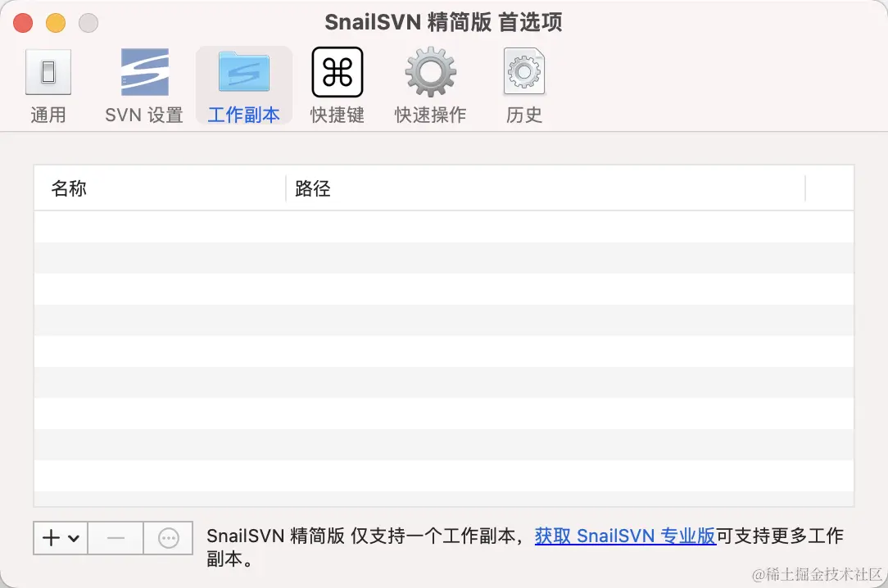The width and height of the screenshot is (888, 588).
Task: Click the minus remove working copy button
Action: [116, 537]
